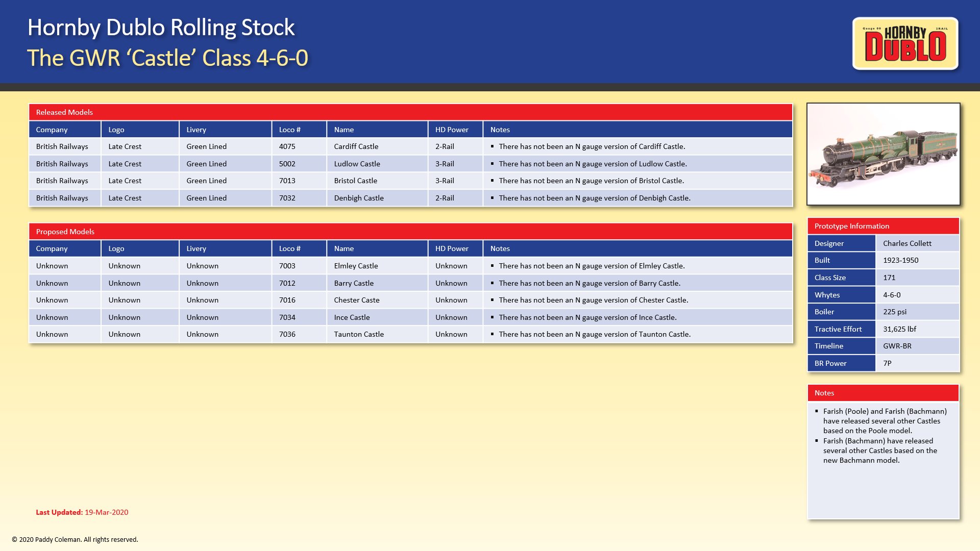Click the 2-Rail value for Denbigh Castle
Viewport: 980px width, 551px height.
point(445,198)
